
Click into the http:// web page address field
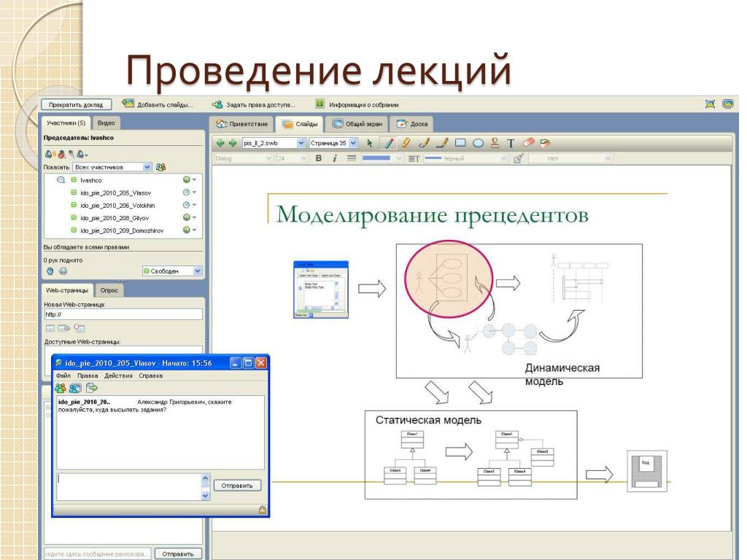(123, 314)
